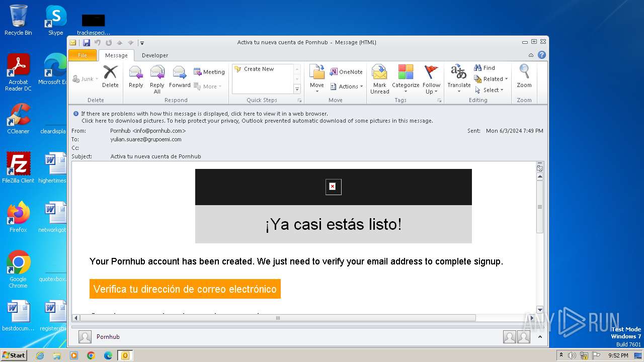
Task: Expand the People Pane at bottom
Action: [x=540, y=337]
